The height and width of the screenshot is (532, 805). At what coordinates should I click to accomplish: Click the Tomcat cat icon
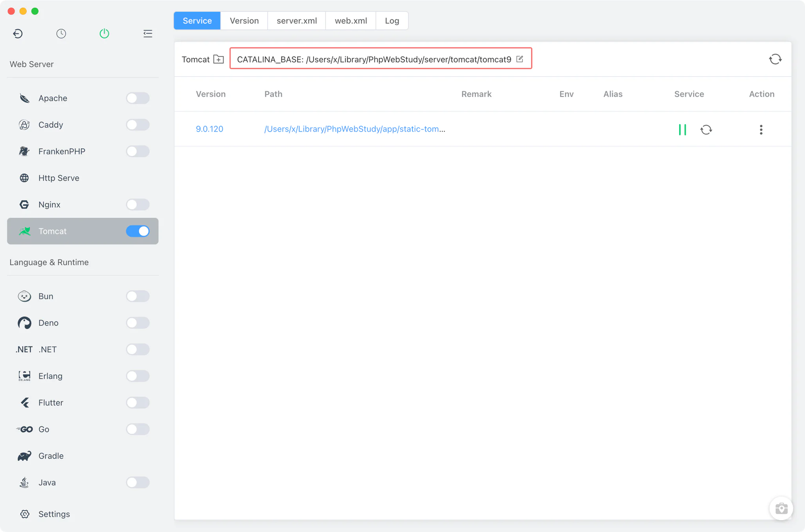[24, 231]
